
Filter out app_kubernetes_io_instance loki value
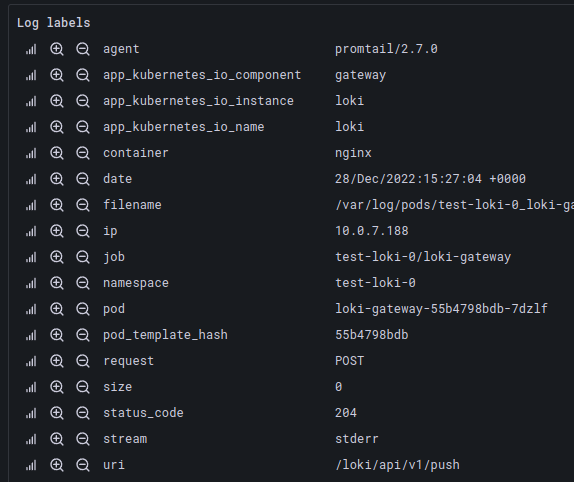[83, 101]
